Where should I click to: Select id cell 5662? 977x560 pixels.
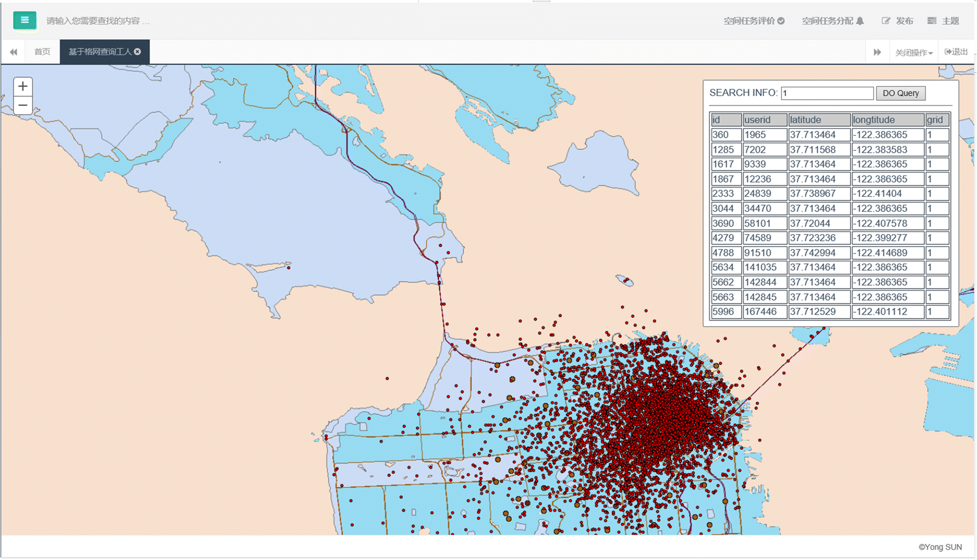coord(726,282)
